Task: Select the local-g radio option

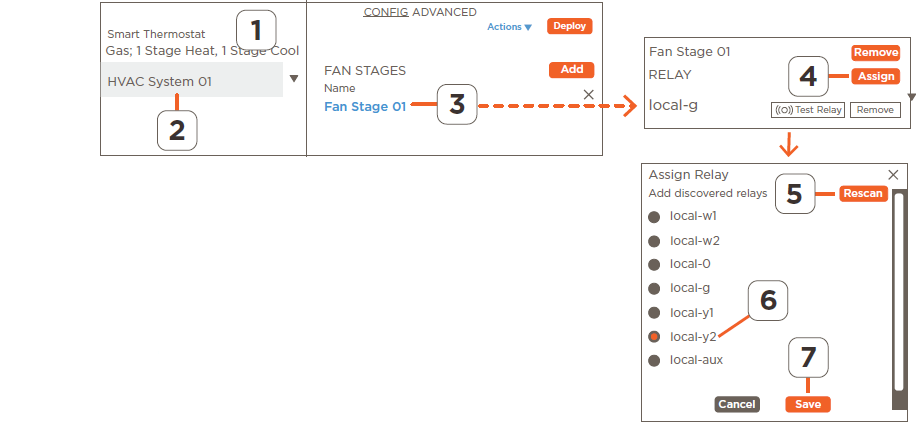Action: (654, 289)
